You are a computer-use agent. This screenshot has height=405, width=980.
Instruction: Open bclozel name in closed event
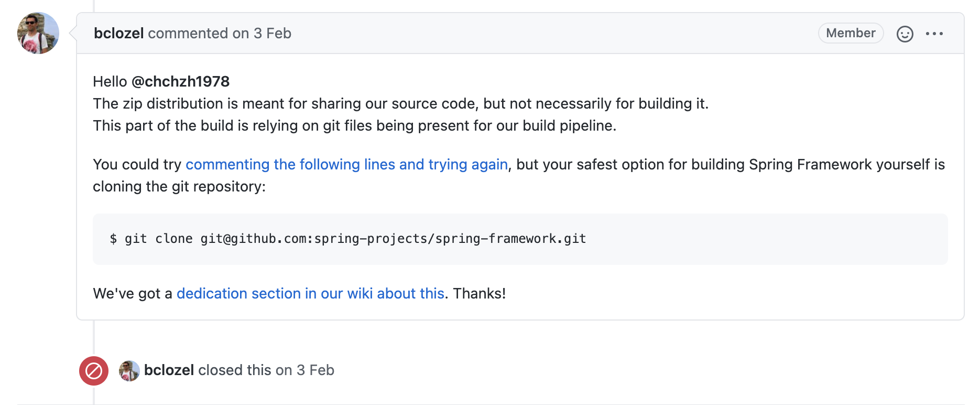pyautogui.click(x=169, y=370)
